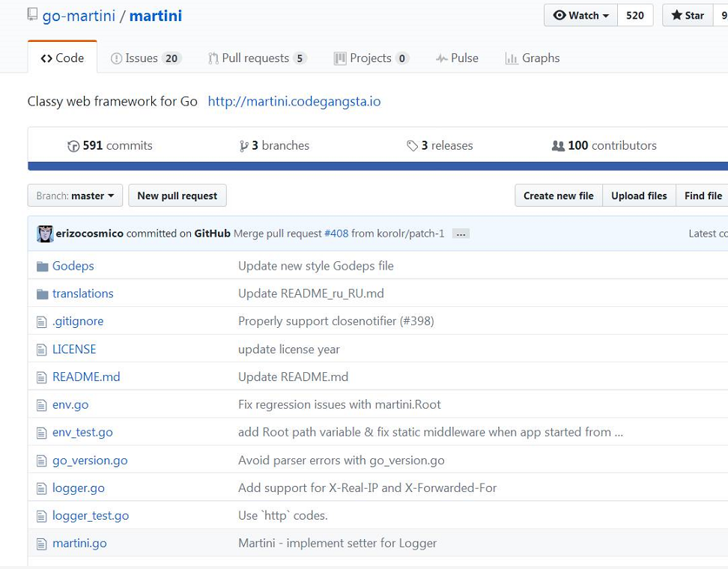Click the blue language statistics bar

pos(378,166)
